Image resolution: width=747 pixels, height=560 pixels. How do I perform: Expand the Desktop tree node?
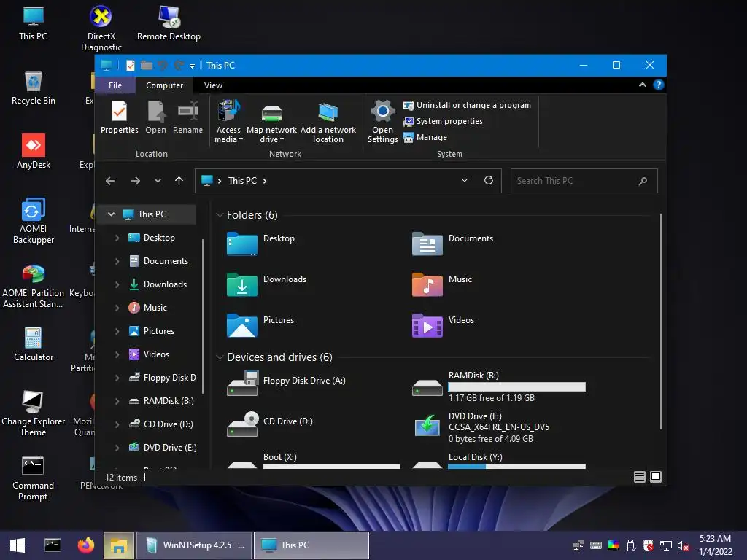tap(117, 238)
